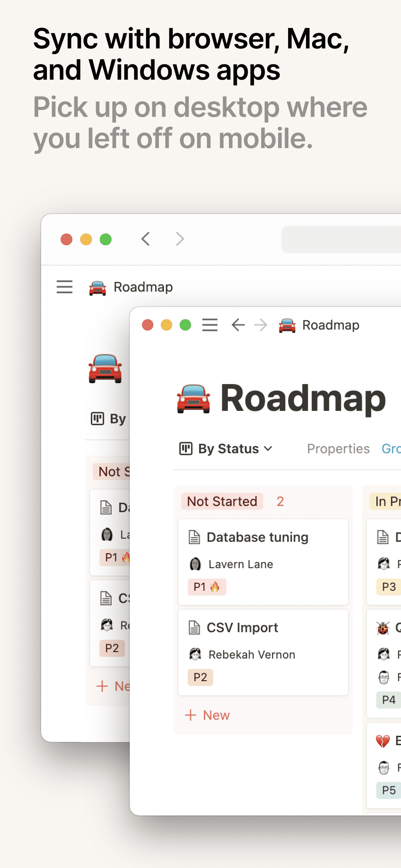The height and width of the screenshot is (868, 401).
Task: Click the large car emoji page icon
Action: tap(194, 399)
